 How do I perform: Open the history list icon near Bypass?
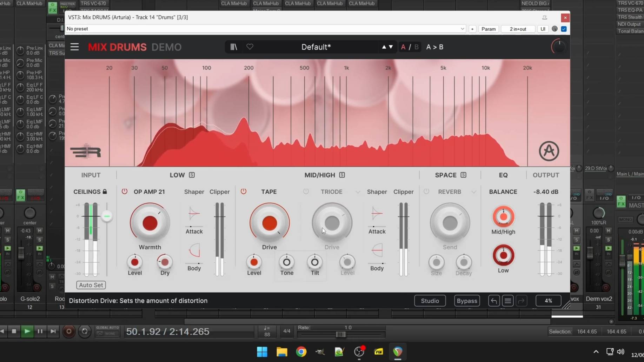pos(507,301)
